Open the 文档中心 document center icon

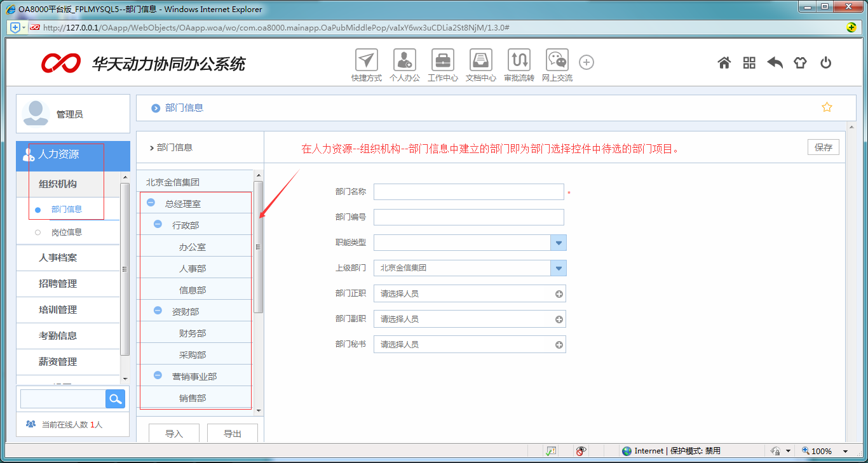coord(480,60)
